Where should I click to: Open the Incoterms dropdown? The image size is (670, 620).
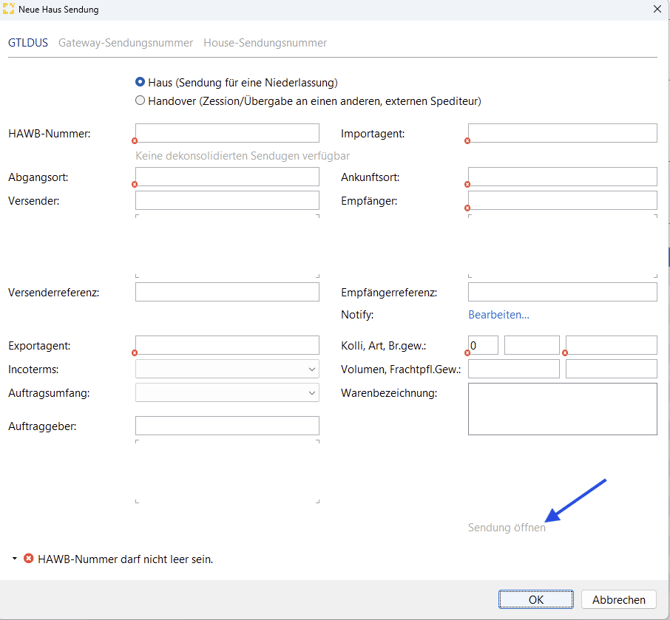[x=227, y=369]
